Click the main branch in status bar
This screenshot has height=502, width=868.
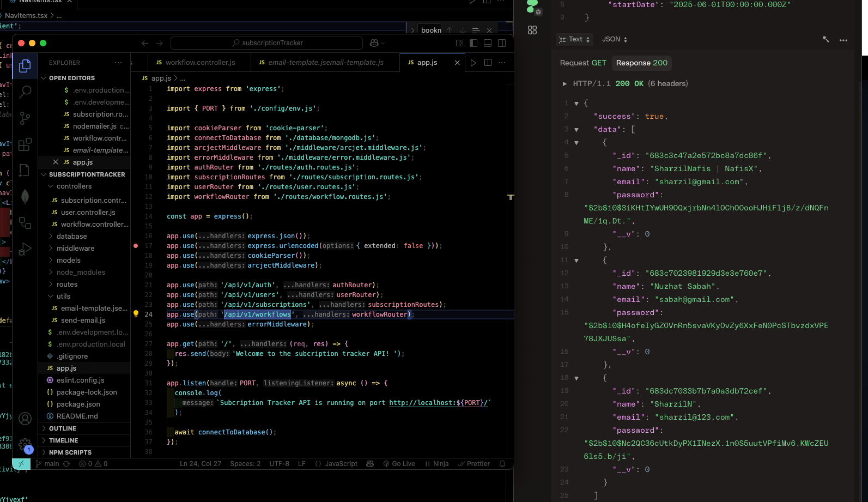tap(47, 464)
